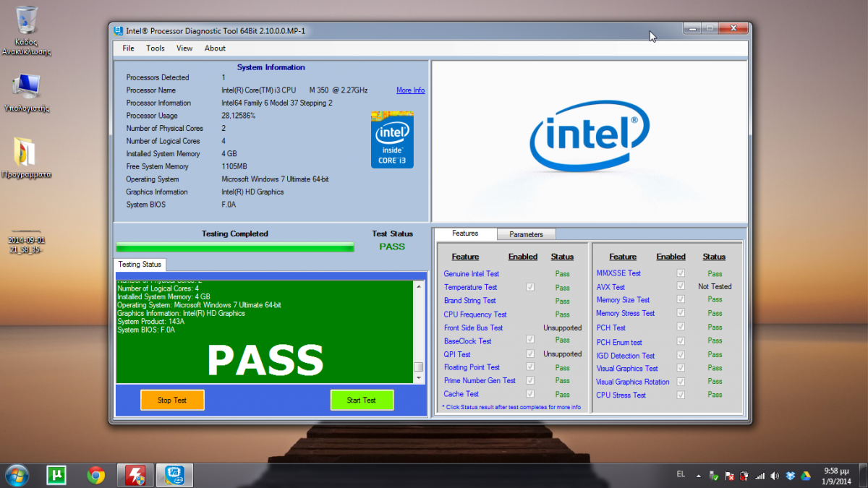The image size is (868, 488).
Task: Toggle the CPU Stress Test checkbox
Action: tap(680, 395)
